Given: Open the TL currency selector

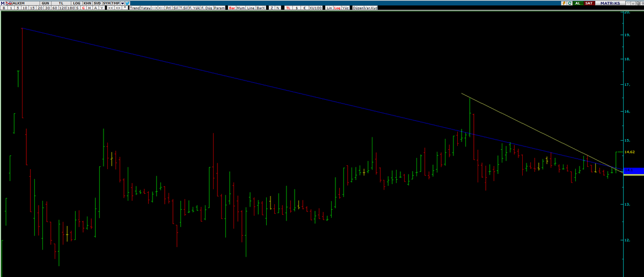Looking at the screenshot, I should point(61,3).
